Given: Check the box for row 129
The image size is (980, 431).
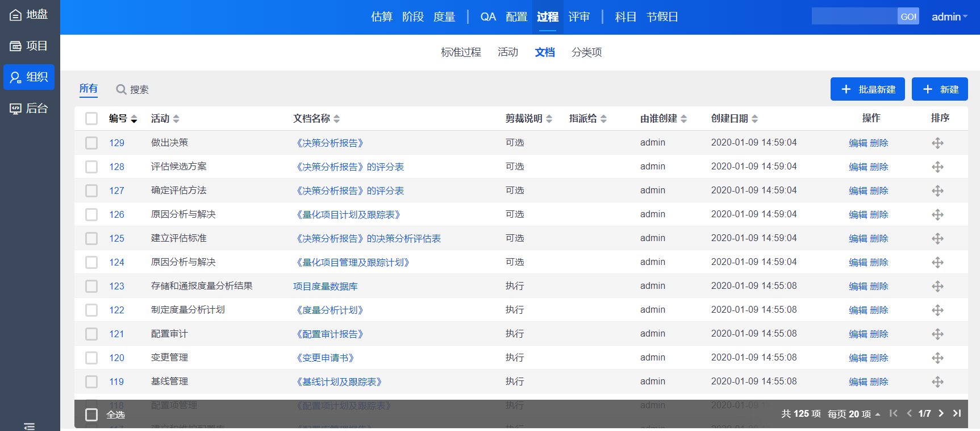Looking at the screenshot, I should tap(91, 143).
